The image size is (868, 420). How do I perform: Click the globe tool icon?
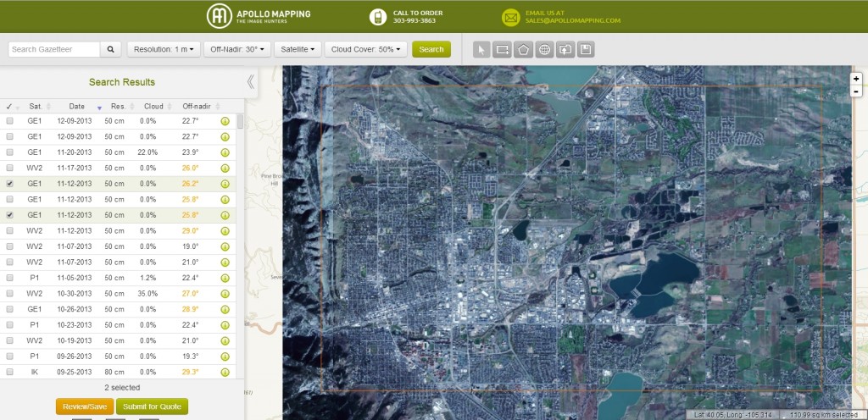point(544,50)
